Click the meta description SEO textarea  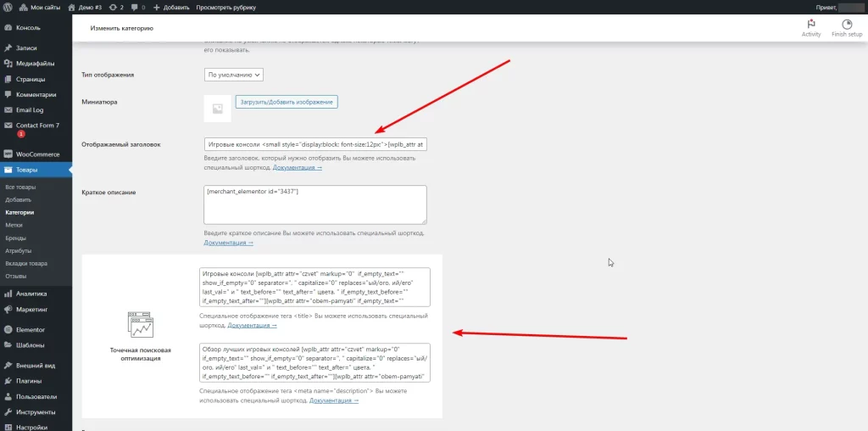(315, 362)
